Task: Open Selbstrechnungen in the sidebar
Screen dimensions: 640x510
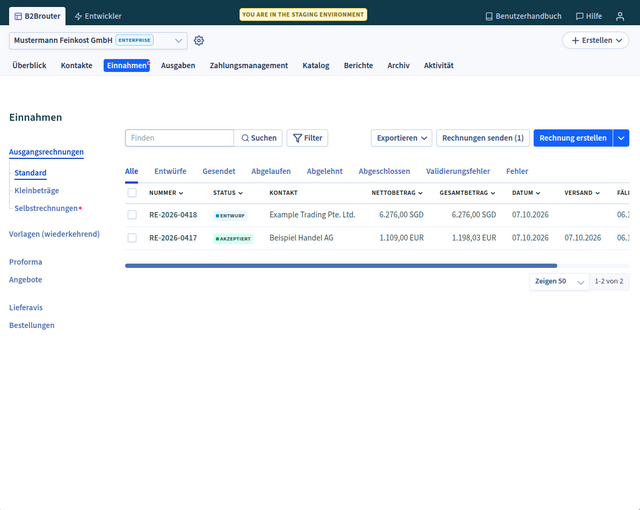Action: (x=46, y=208)
